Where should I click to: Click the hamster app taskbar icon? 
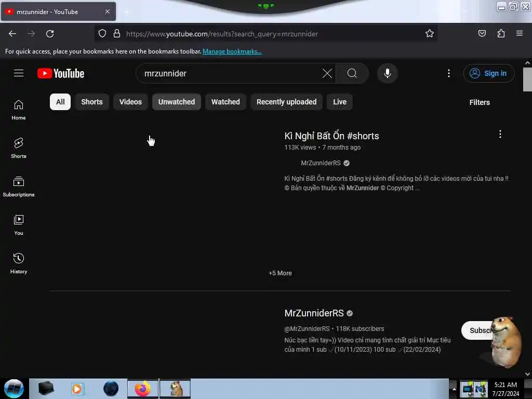pos(175,389)
